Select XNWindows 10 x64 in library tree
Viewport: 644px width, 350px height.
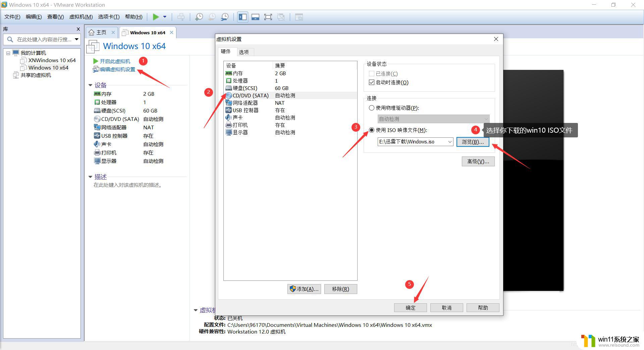tap(52, 60)
